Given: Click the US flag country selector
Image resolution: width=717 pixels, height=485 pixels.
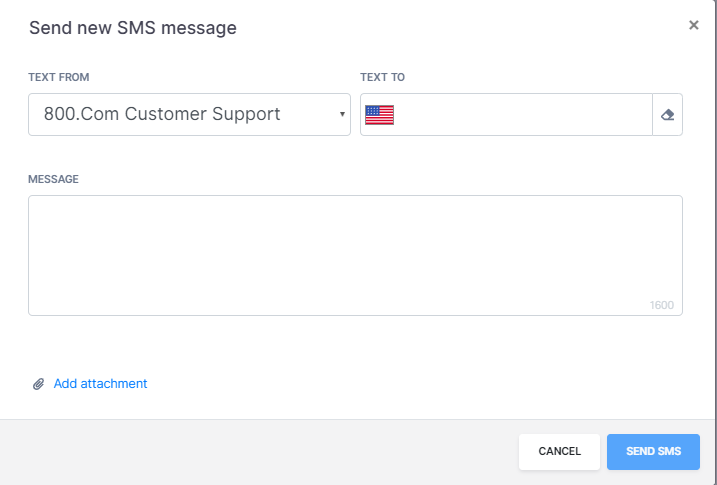Looking at the screenshot, I should (x=379, y=115).
